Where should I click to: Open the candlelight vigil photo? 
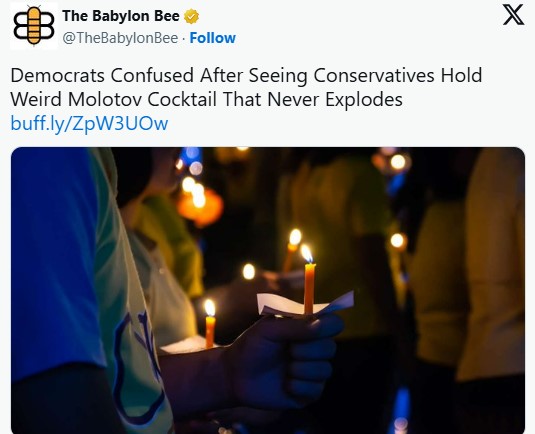268,290
